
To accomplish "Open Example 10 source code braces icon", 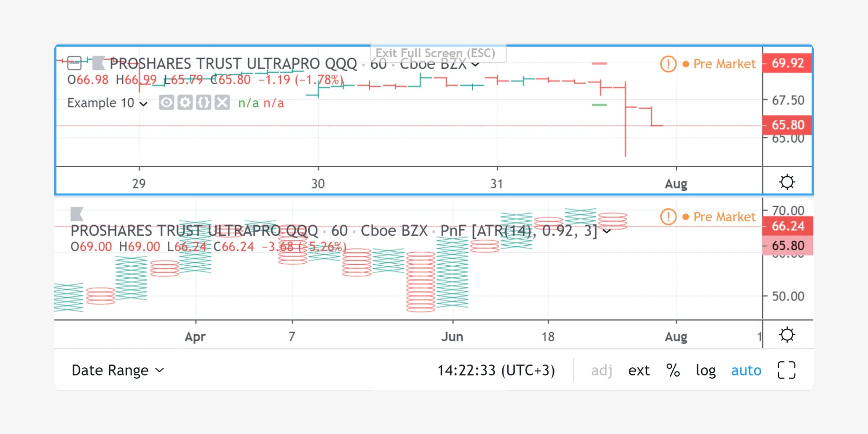I will (203, 103).
